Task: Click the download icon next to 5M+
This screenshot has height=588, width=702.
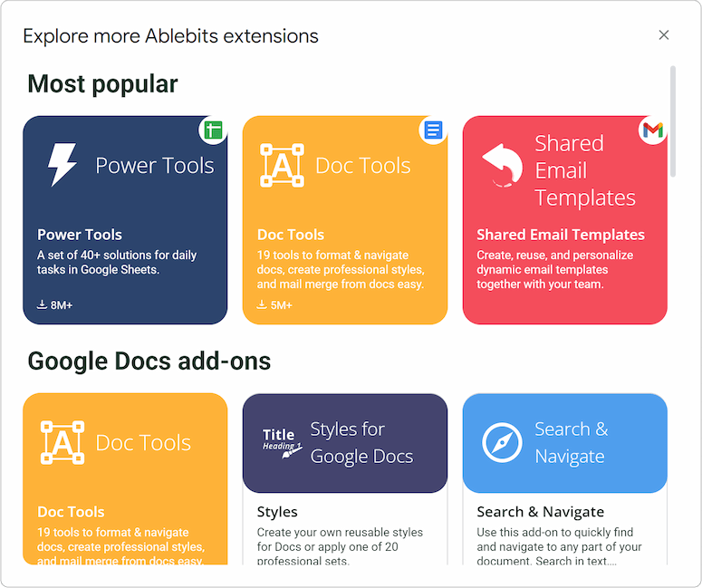Action: point(262,304)
